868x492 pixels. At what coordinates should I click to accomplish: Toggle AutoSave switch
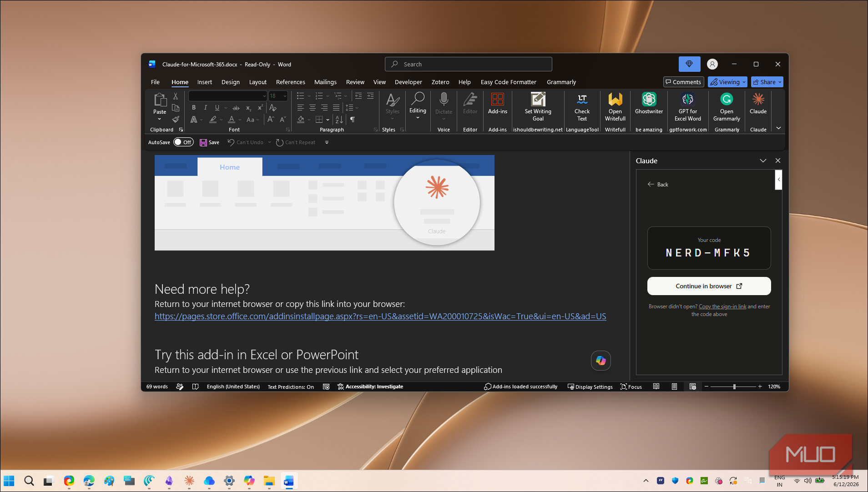183,142
